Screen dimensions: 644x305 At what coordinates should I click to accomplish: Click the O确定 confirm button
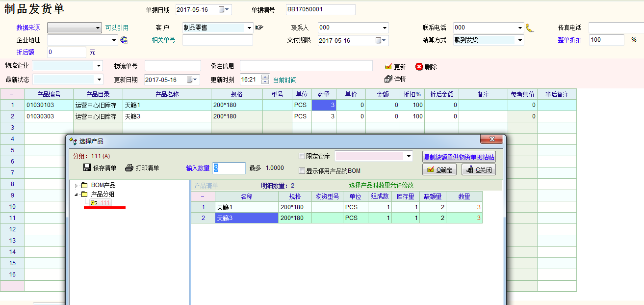(x=439, y=169)
